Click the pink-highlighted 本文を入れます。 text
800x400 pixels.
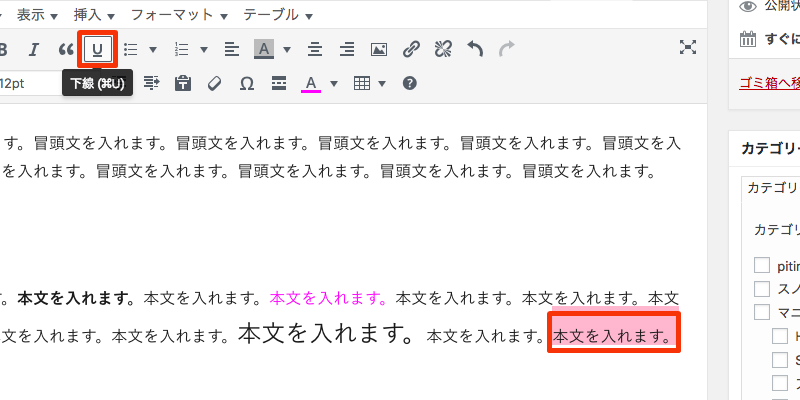(612, 336)
